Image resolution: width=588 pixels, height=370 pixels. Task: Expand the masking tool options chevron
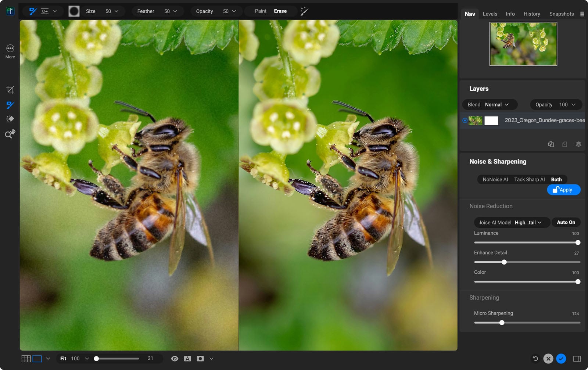55,11
